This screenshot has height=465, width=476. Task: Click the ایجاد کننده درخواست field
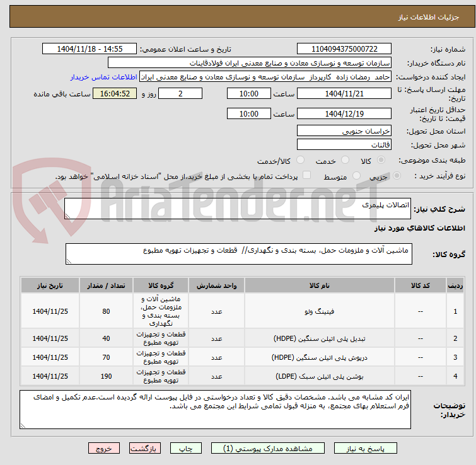pyautogui.click(x=265, y=77)
